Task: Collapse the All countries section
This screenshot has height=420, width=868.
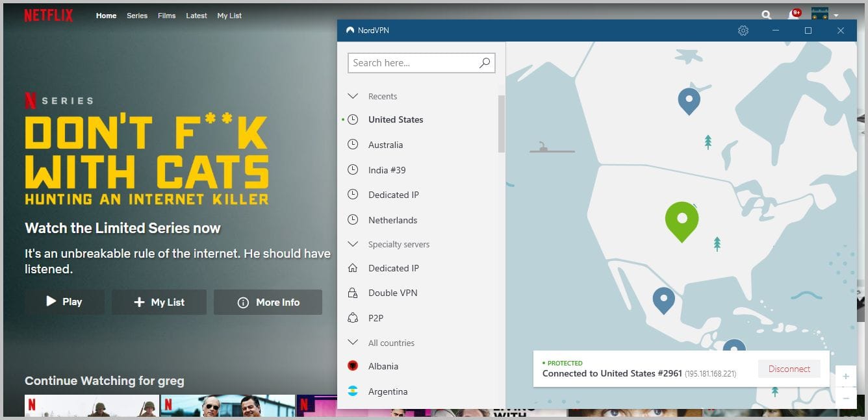Action: point(353,343)
